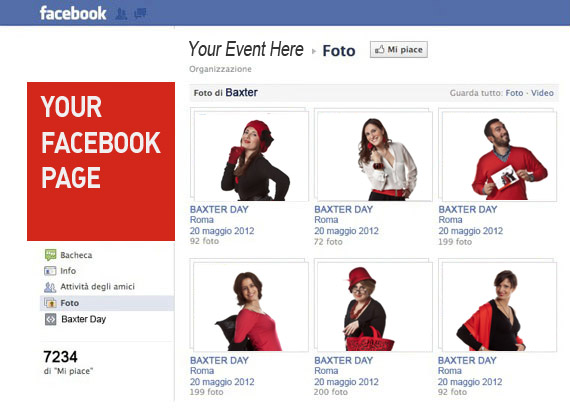Click the red Your Facebook Page profile image

[x=101, y=161]
